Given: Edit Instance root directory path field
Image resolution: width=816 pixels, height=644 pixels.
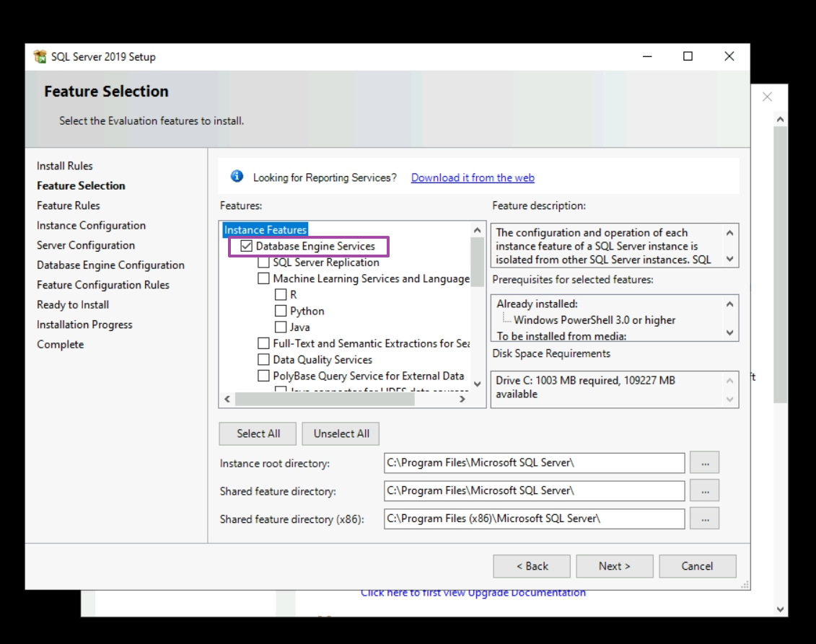Looking at the screenshot, I should (x=535, y=462).
